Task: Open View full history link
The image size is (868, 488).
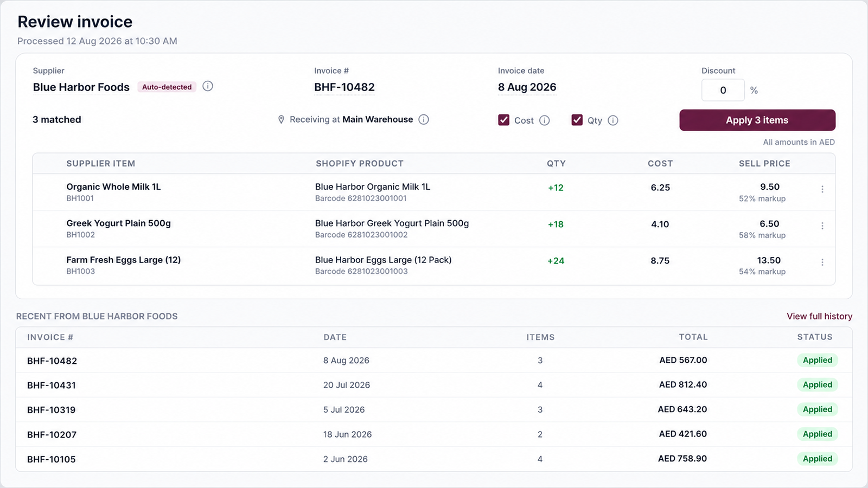Action: pos(819,316)
